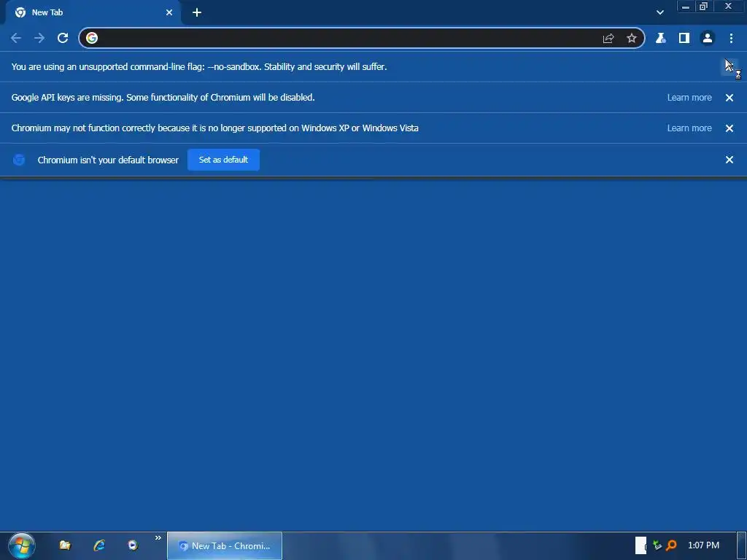
Task: Open the three-dot Chromium menu
Action: click(x=731, y=38)
